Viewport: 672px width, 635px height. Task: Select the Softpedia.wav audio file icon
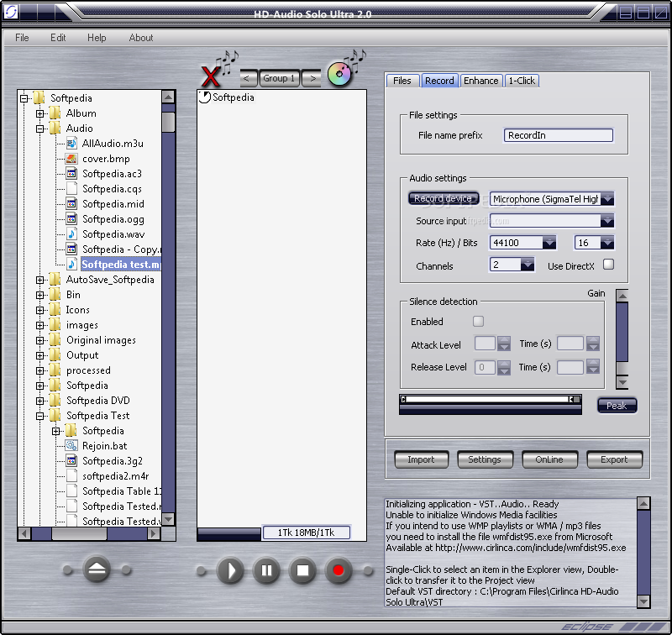pos(71,234)
